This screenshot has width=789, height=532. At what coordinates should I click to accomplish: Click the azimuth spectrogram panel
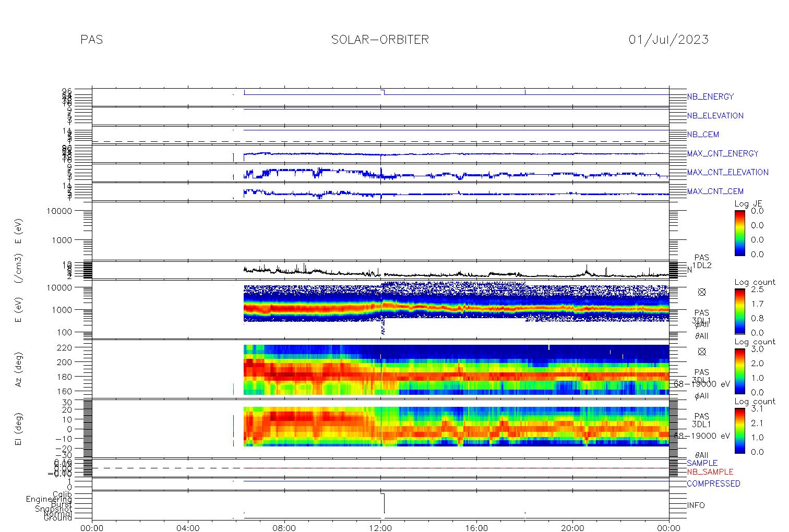click(380, 369)
